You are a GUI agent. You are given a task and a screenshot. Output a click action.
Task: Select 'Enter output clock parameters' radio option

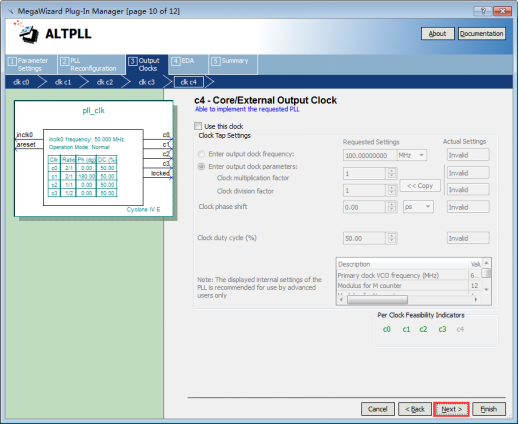pos(201,166)
